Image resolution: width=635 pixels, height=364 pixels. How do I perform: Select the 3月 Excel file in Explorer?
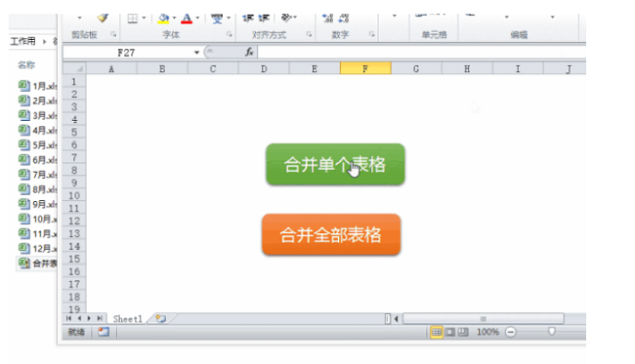(x=37, y=115)
